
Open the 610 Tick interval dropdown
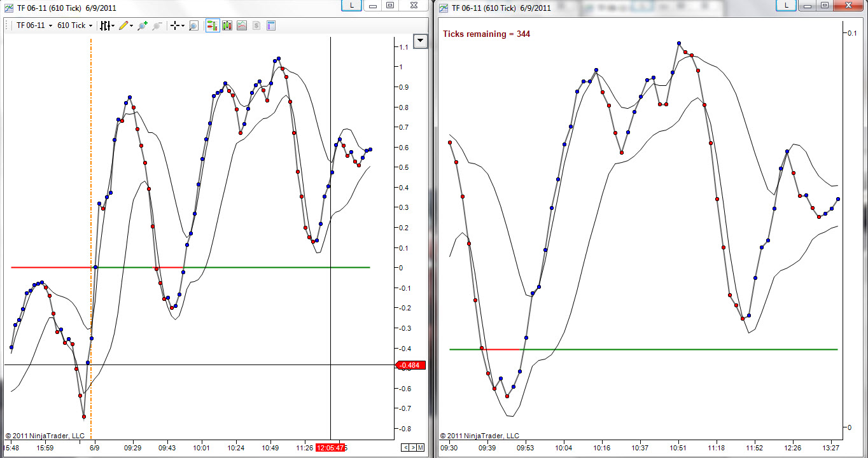[75, 25]
